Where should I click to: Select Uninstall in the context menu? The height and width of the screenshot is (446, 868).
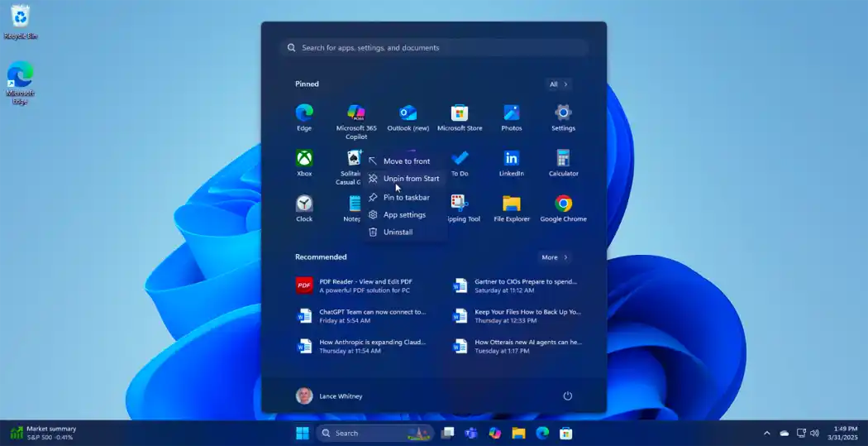(405, 233)
